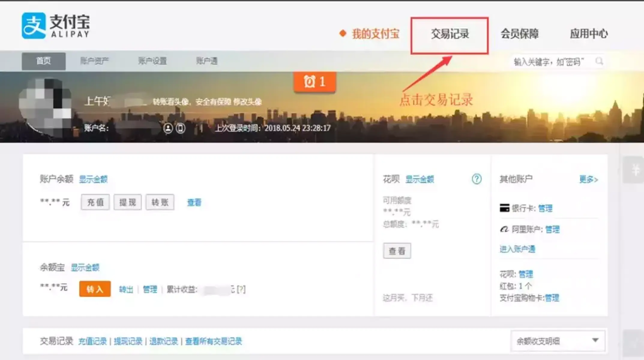Click the search magnifier icon
This screenshot has width=644, height=360.
point(600,61)
